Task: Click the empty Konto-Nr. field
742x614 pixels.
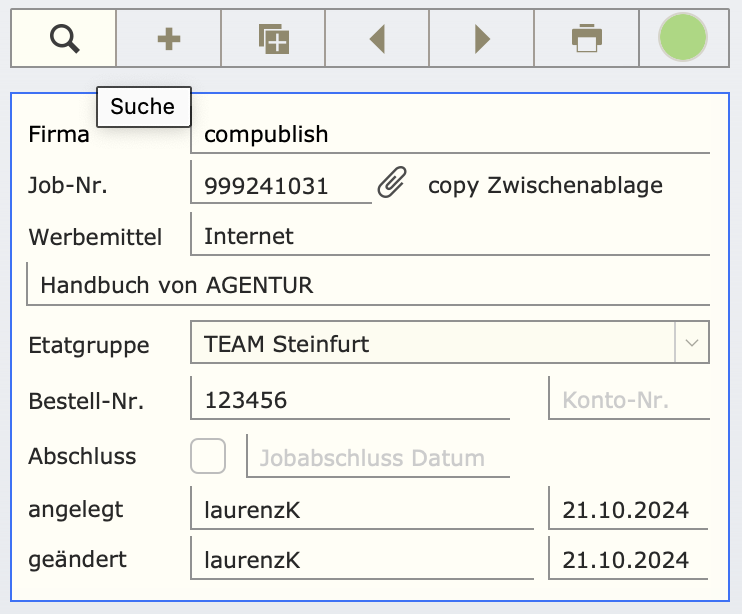Action: click(x=629, y=398)
